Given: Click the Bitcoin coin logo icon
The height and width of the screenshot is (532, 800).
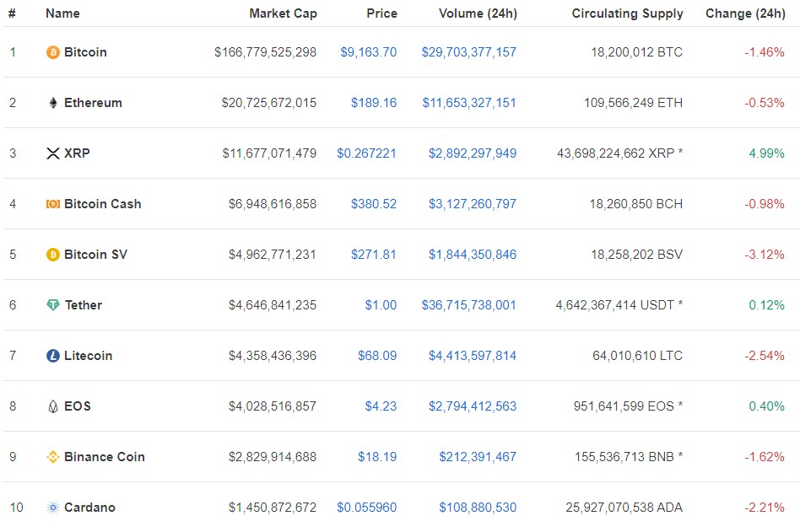Looking at the screenshot, I should 53,52.
